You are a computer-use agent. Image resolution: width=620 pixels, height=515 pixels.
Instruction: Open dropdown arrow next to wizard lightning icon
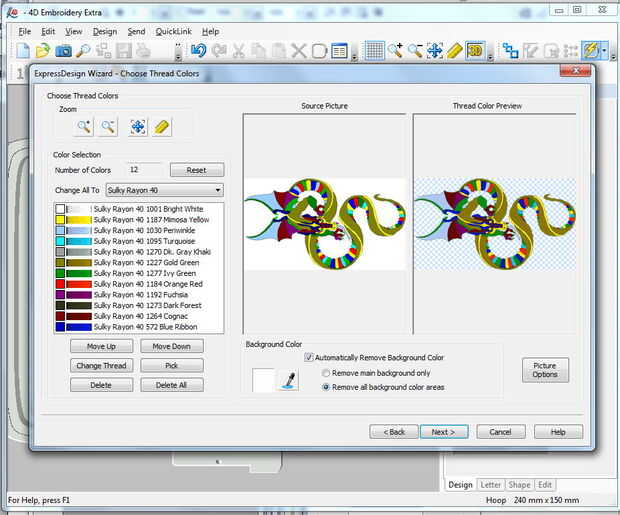(604, 51)
